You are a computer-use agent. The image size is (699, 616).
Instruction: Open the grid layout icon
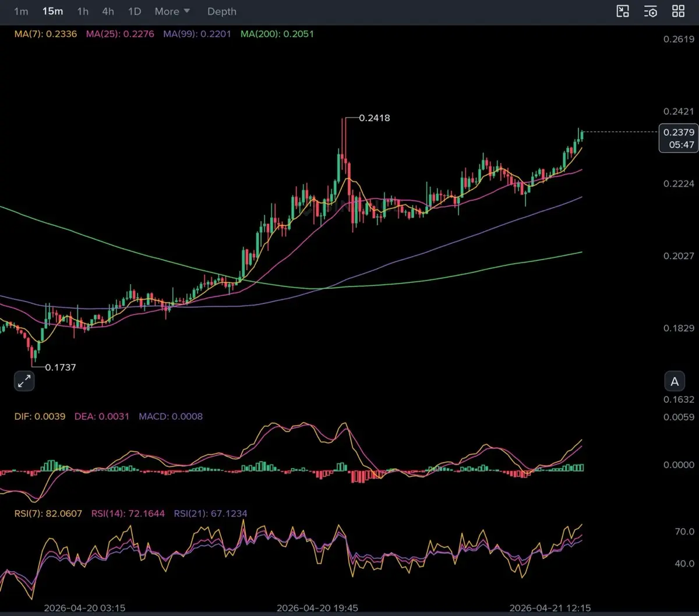click(x=679, y=11)
